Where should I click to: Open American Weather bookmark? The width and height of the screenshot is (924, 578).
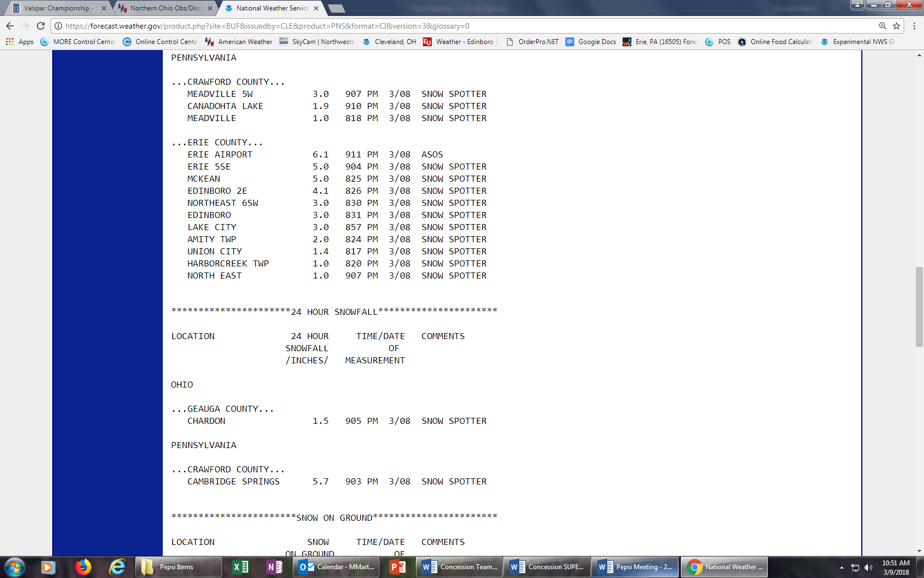pos(239,42)
